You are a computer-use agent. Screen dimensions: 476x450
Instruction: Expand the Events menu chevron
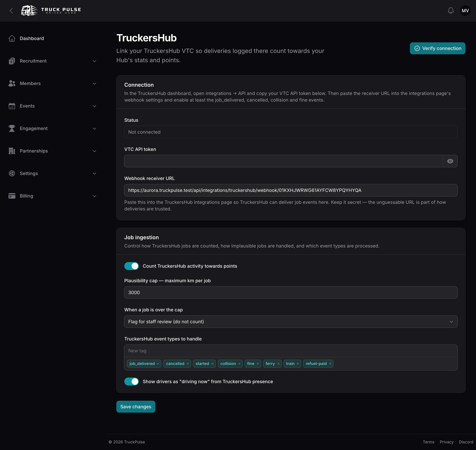point(94,106)
